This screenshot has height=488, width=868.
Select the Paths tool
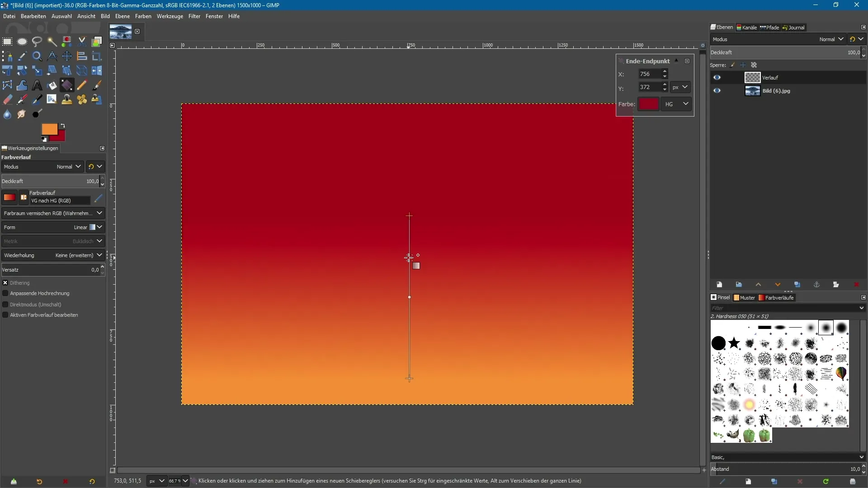point(7,56)
